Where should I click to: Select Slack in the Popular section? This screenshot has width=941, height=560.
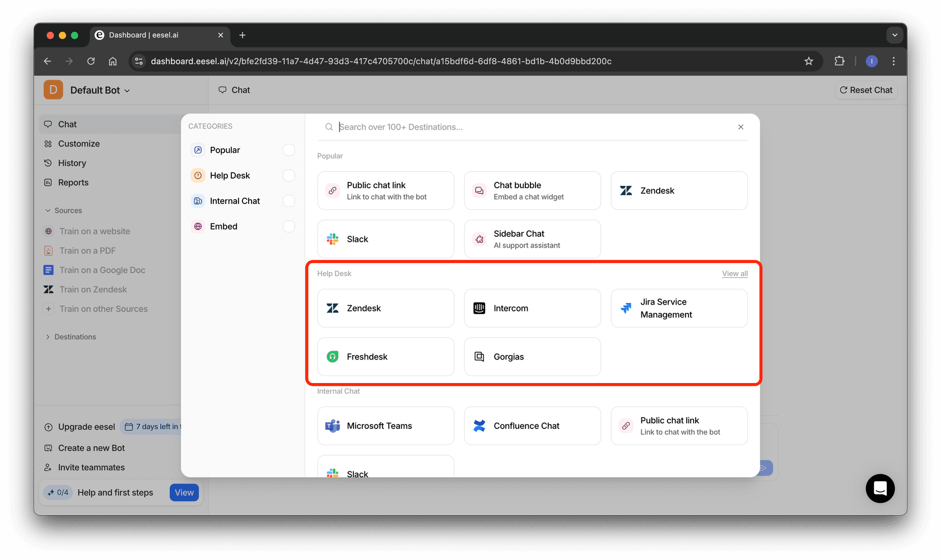click(x=385, y=239)
